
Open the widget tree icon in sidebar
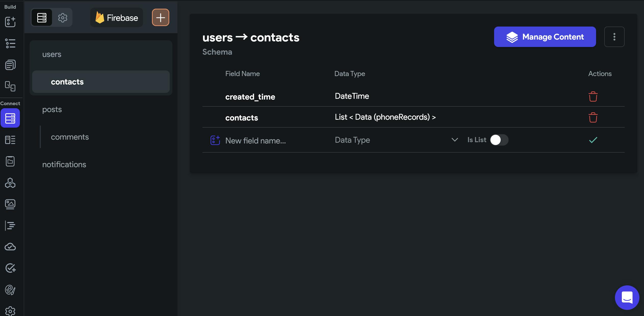click(10, 43)
